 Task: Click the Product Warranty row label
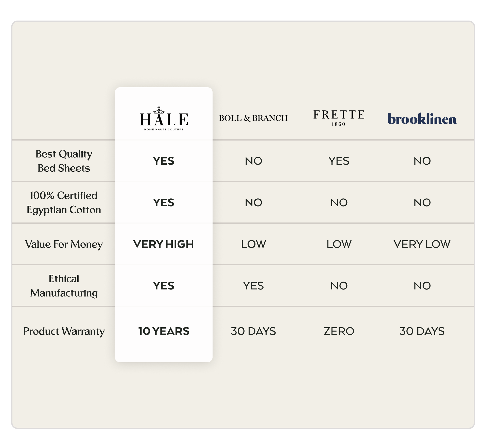pyautogui.click(x=64, y=331)
